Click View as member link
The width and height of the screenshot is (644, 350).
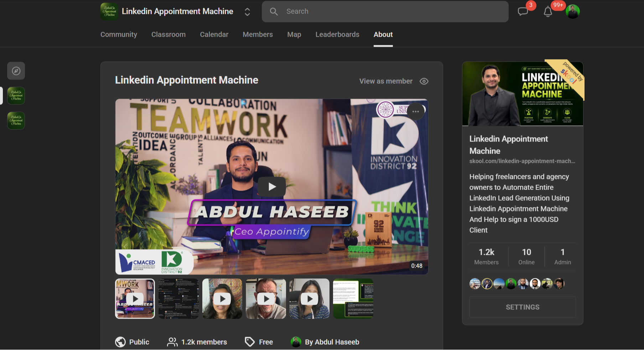(386, 81)
